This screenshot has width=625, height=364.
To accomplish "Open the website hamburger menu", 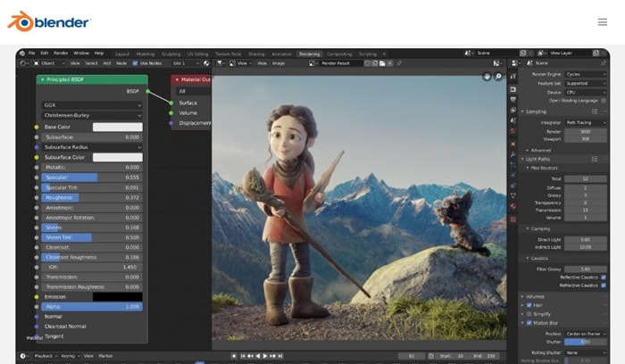I will pos(603,22).
